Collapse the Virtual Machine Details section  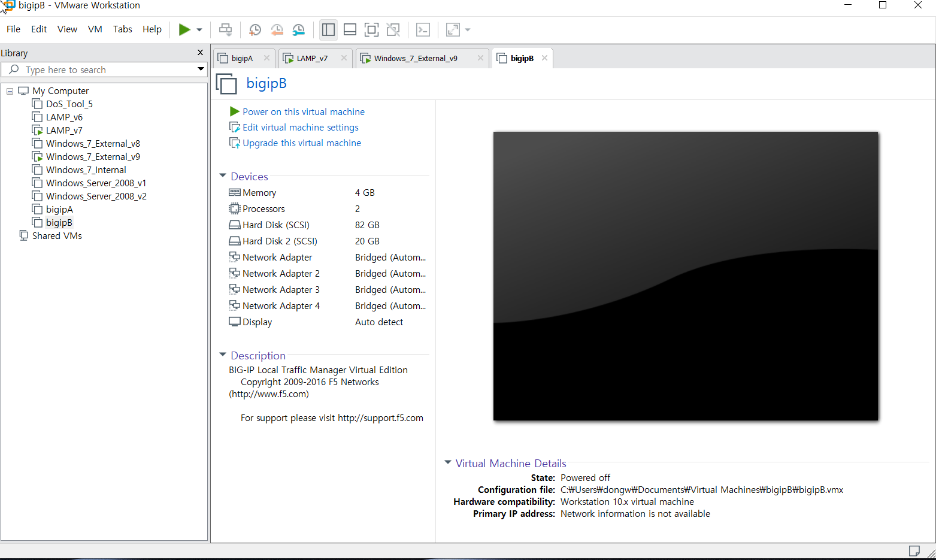click(447, 463)
